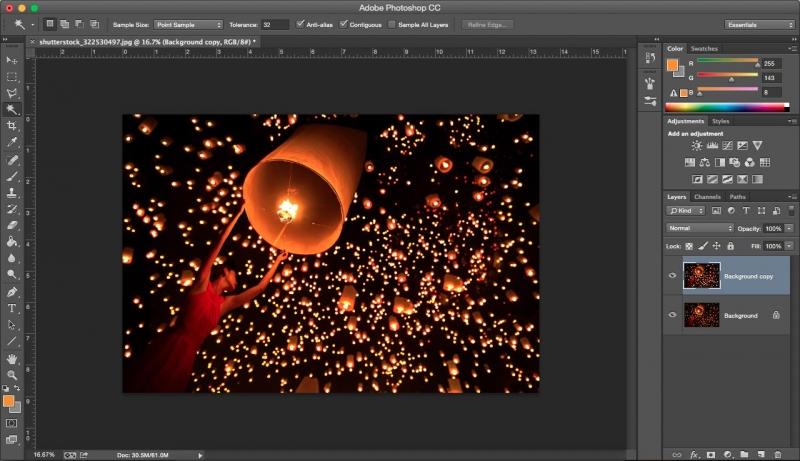Pick the Eyedropper tool
The image size is (800, 461).
click(12, 142)
